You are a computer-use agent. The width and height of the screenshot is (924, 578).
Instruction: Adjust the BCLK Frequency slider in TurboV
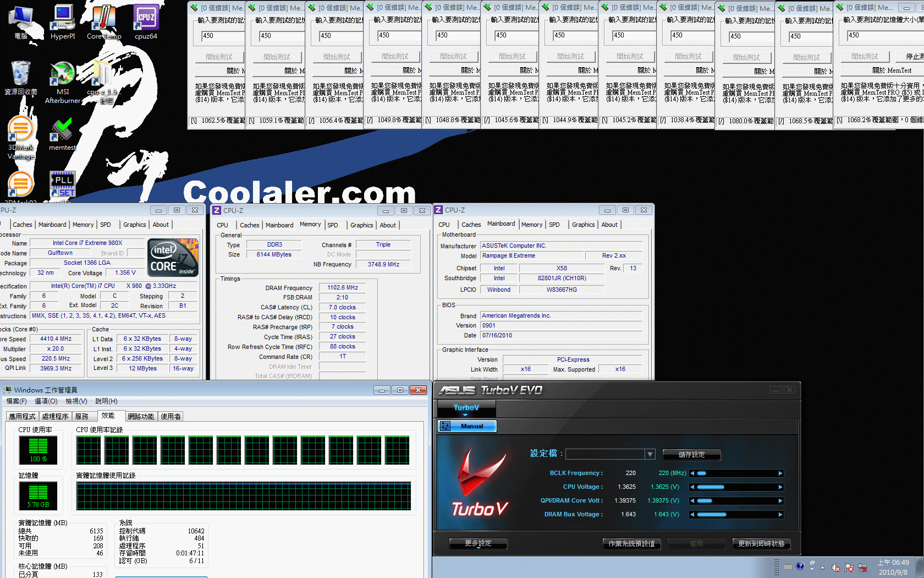pos(736,473)
